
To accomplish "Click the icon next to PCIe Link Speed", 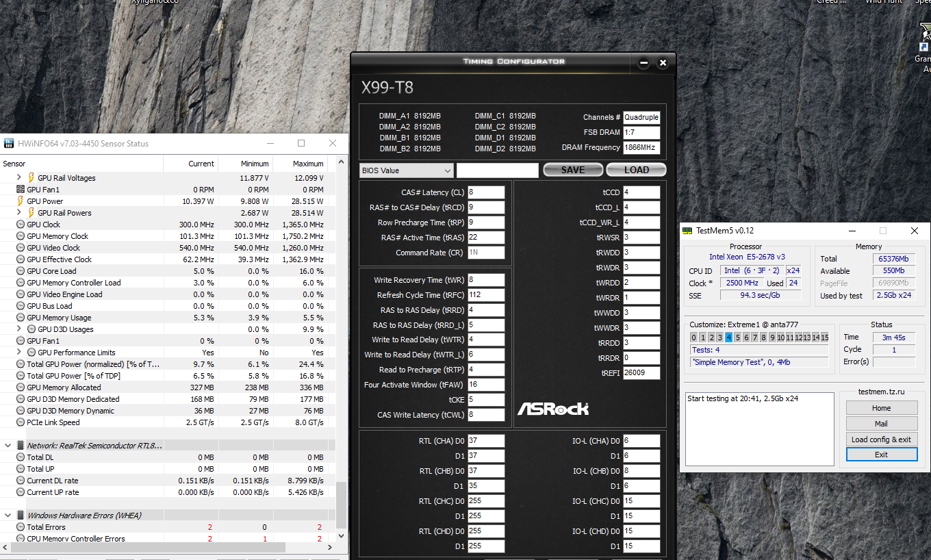I will click(x=21, y=422).
